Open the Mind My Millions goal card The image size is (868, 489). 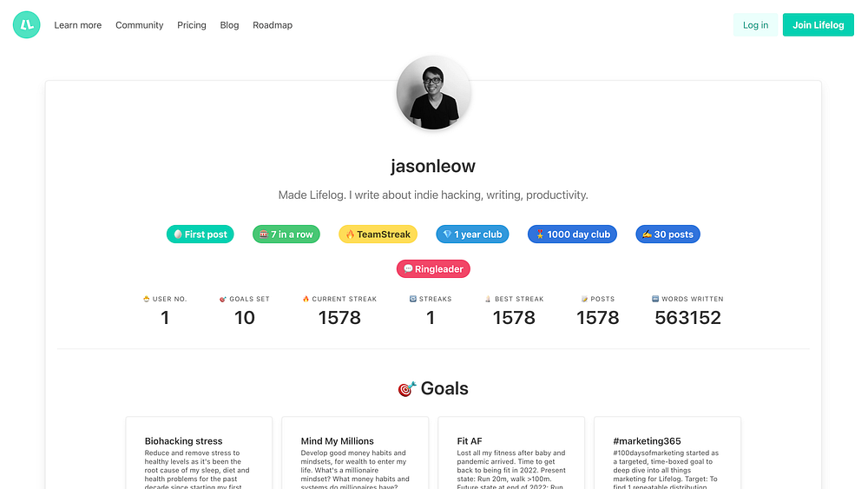pyautogui.click(x=355, y=453)
